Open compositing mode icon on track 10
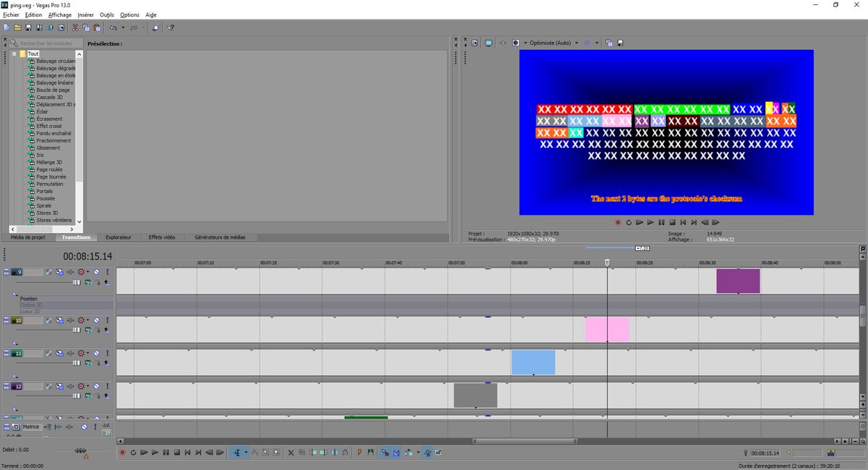This screenshot has width=868, height=470. (x=88, y=330)
